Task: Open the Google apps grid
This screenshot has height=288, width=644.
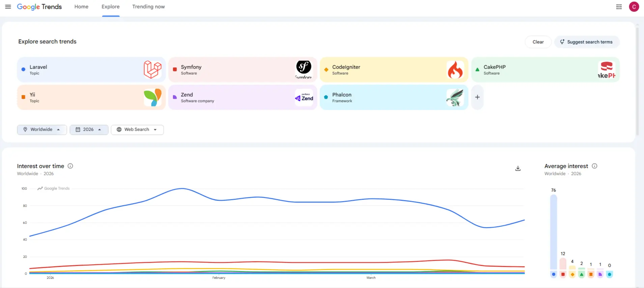Action: pyautogui.click(x=619, y=7)
